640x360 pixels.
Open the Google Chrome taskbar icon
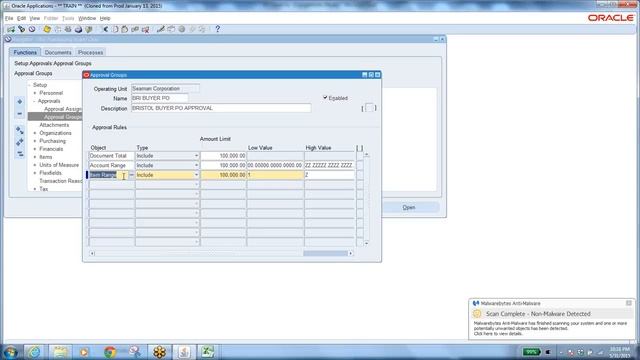click(x=109, y=351)
